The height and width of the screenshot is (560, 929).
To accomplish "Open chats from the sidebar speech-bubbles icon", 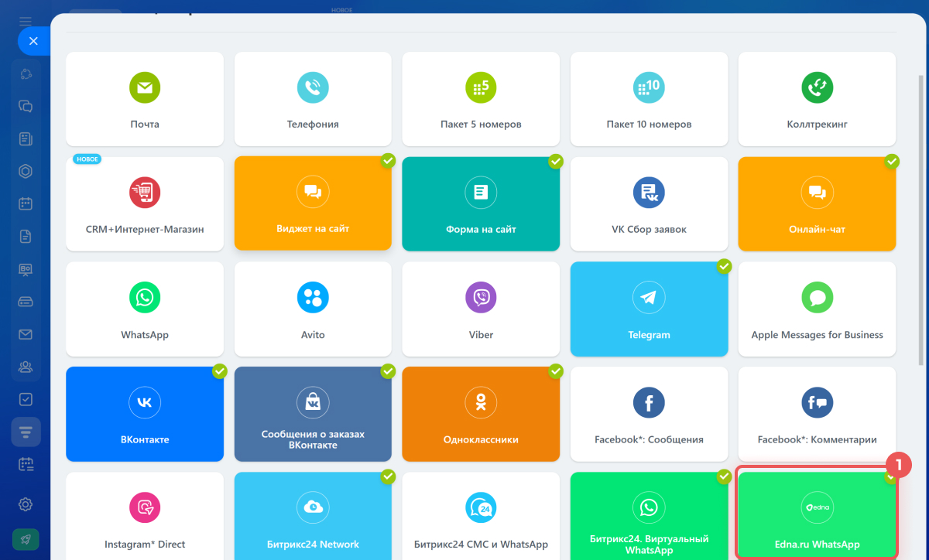I will tap(26, 106).
